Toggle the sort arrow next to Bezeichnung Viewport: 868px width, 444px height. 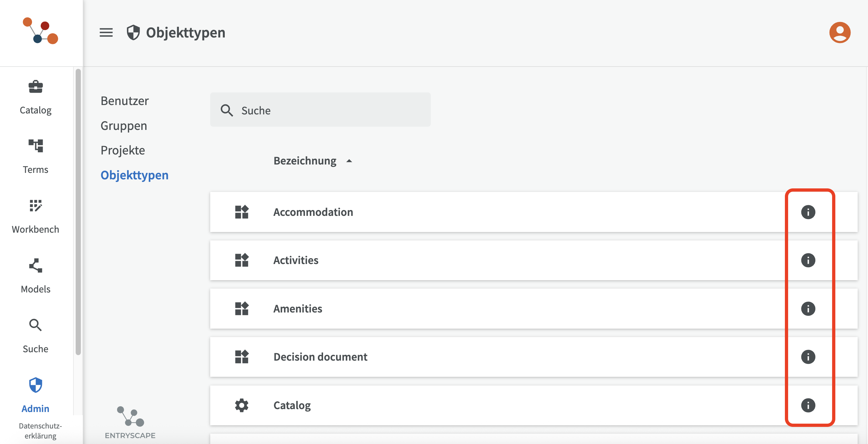click(349, 161)
